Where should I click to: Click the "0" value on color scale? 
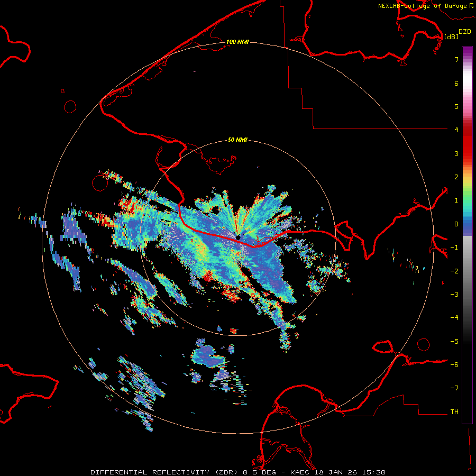pos(456,224)
